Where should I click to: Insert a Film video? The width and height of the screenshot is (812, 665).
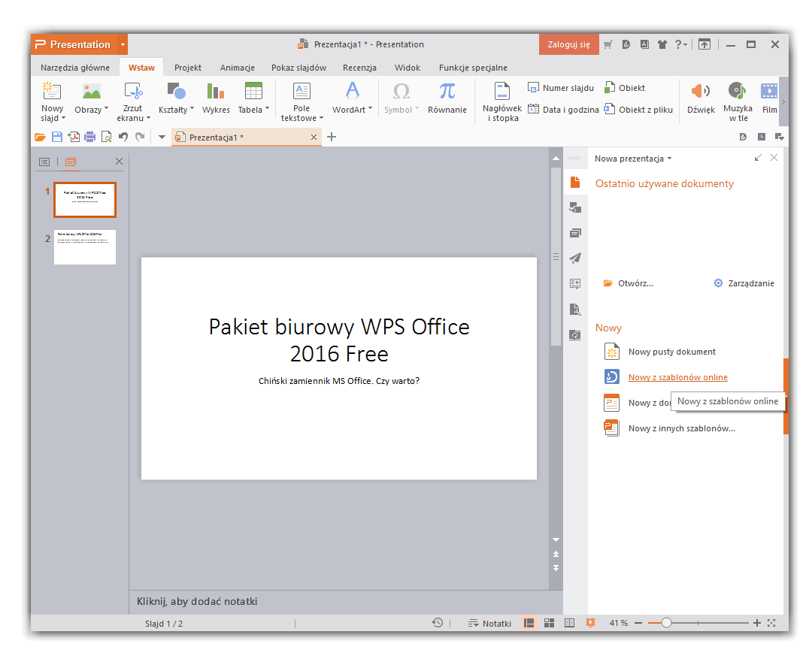click(x=769, y=97)
